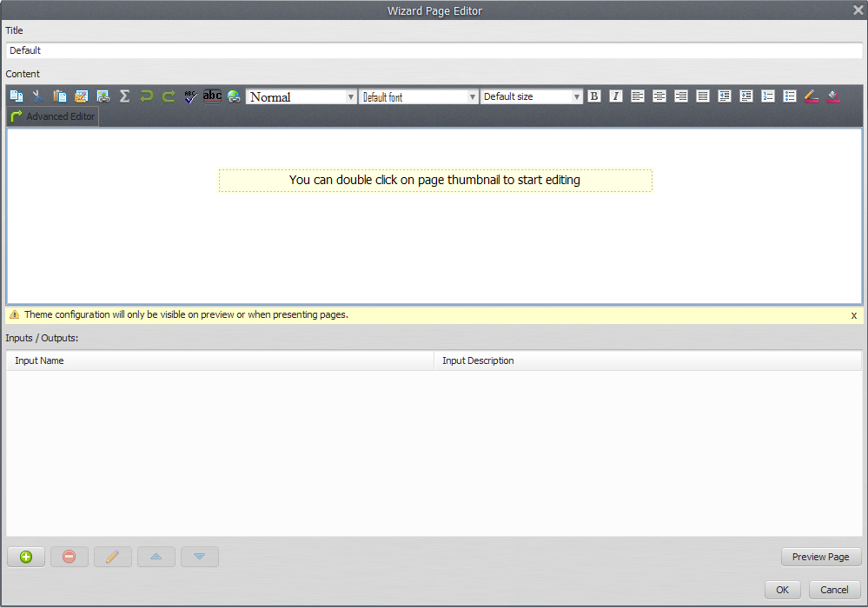
Task: Click the double click hint note
Action: [x=435, y=181]
